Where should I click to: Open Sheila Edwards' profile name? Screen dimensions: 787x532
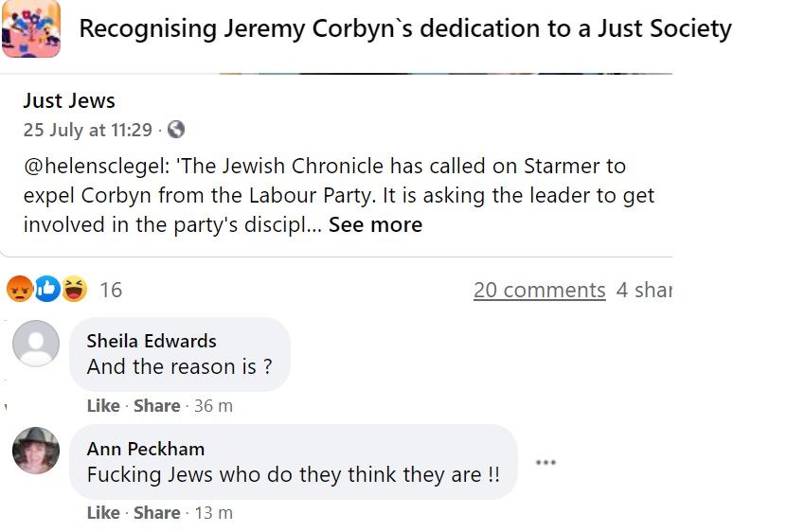click(152, 341)
